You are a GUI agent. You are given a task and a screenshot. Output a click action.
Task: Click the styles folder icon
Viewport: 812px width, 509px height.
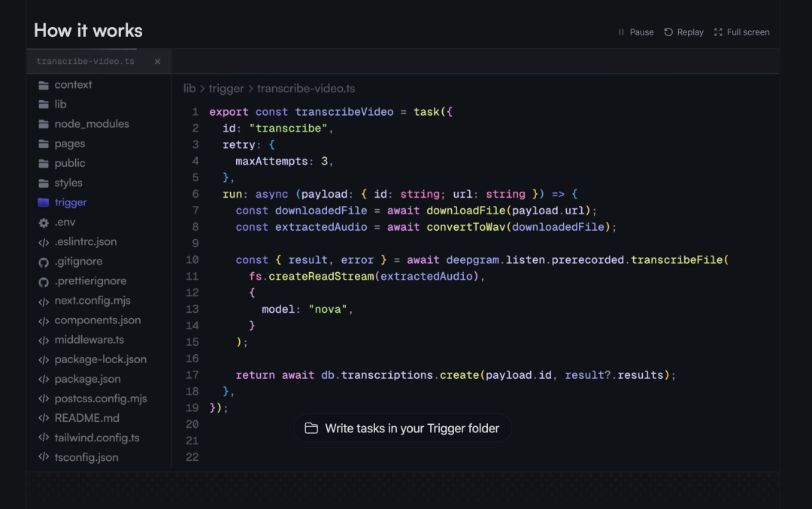click(44, 183)
